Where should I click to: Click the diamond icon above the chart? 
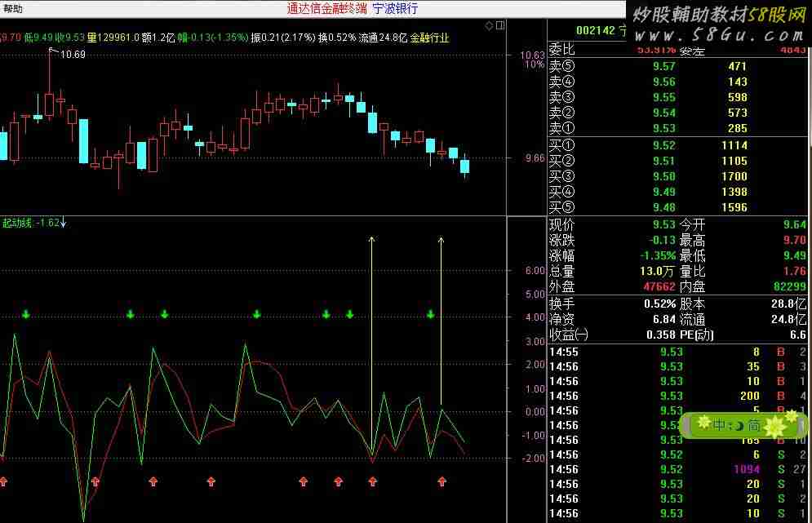(489, 25)
